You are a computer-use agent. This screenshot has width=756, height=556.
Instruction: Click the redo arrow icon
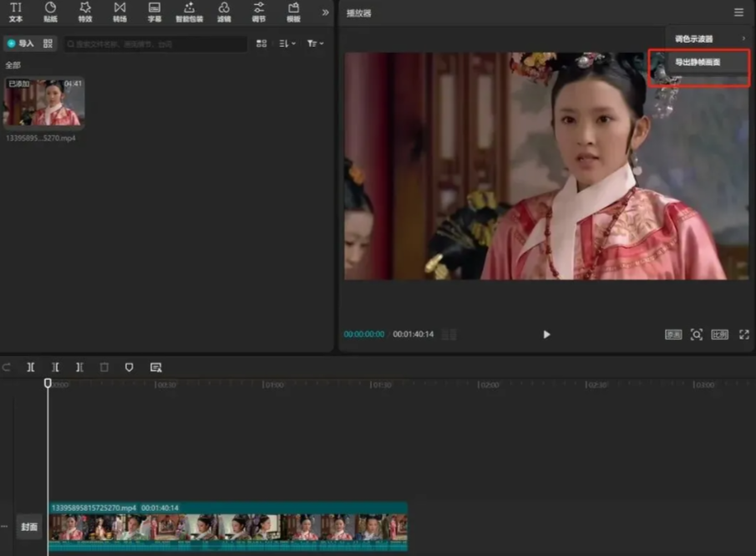(7, 367)
